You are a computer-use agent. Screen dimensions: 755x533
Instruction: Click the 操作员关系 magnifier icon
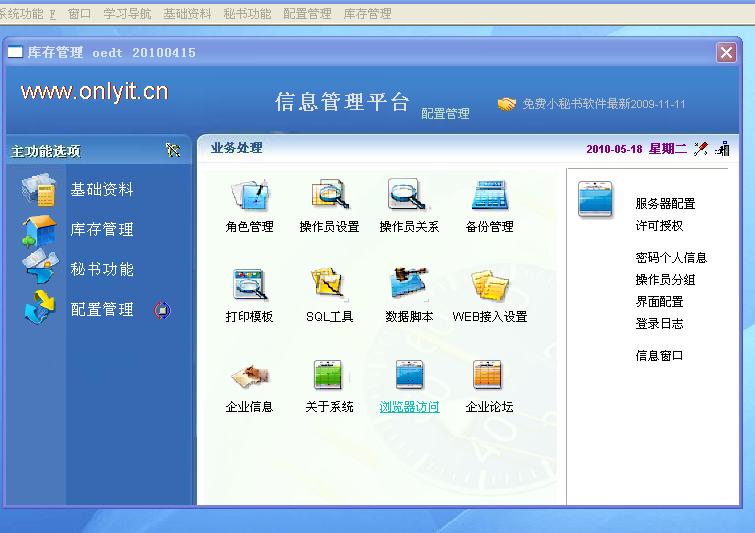click(408, 197)
